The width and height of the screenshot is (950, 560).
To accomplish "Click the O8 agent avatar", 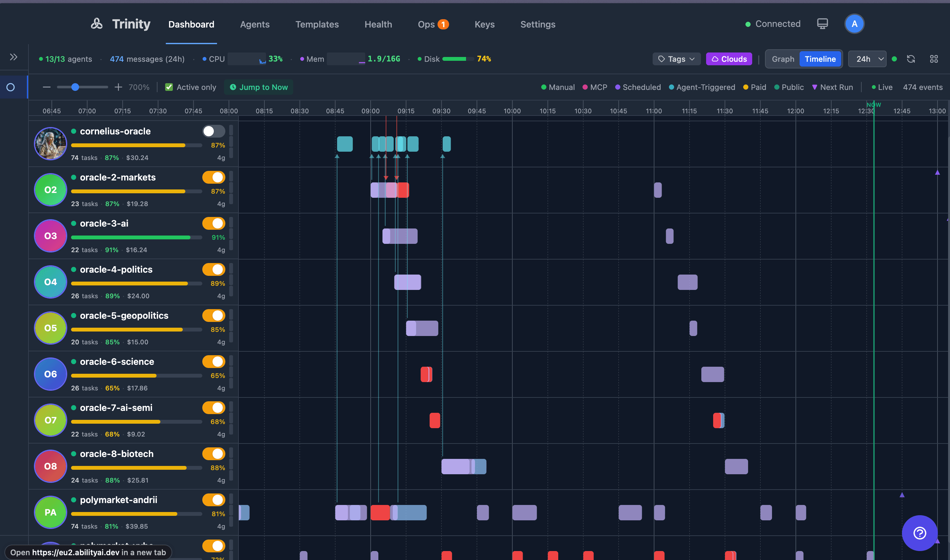I will coord(50,466).
